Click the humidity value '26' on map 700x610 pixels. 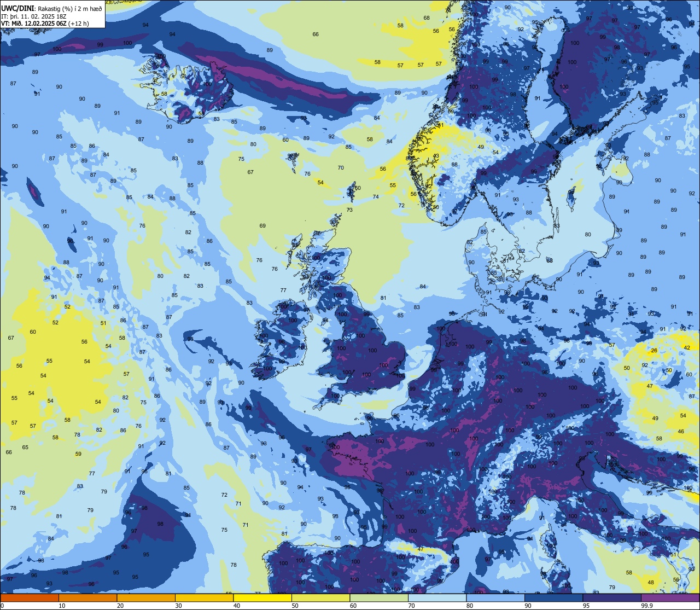pyautogui.click(x=654, y=350)
